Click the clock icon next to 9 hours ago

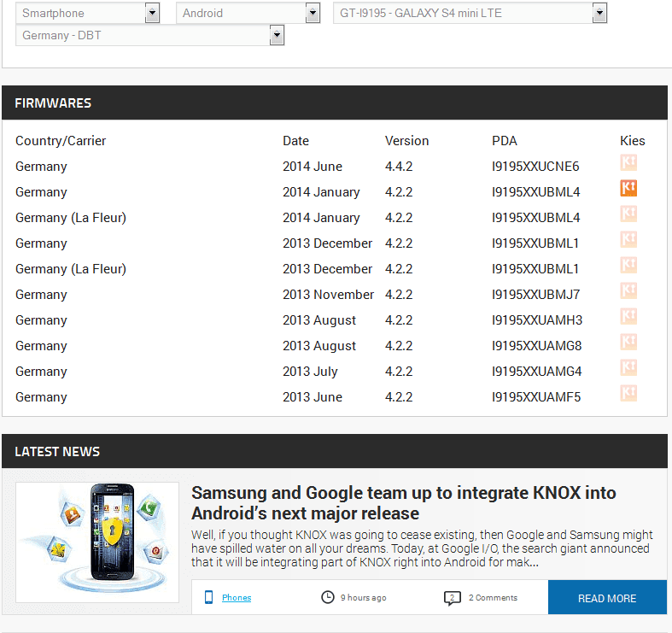(327, 597)
